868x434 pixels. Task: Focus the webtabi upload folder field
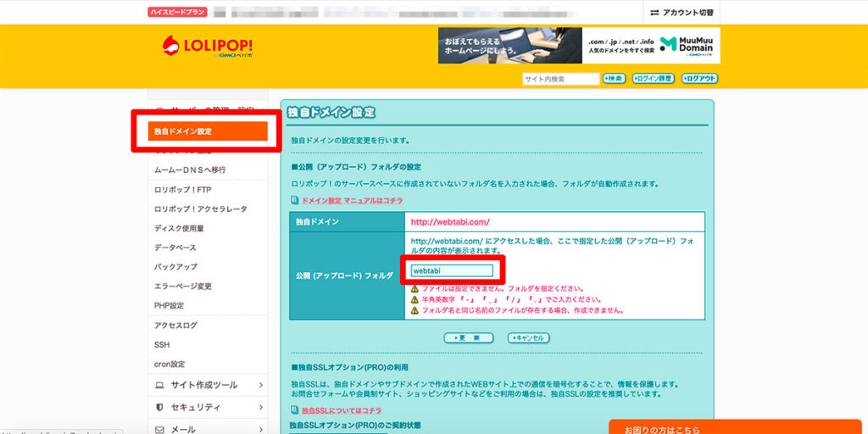tap(451, 271)
